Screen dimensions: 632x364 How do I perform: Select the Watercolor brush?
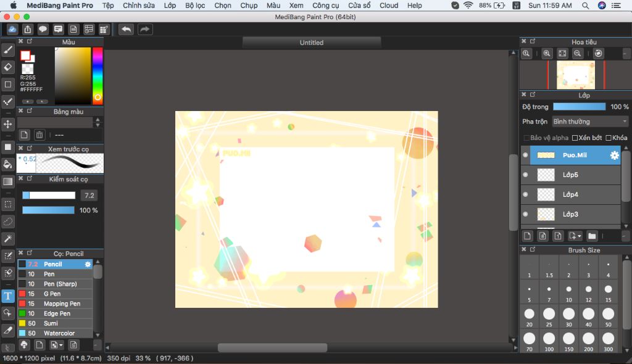(x=55, y=333)
